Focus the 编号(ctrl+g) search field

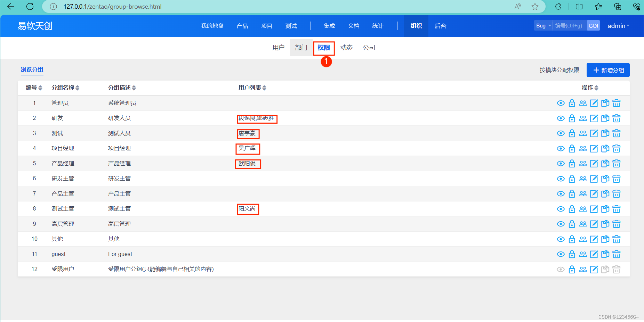[570, 26]
